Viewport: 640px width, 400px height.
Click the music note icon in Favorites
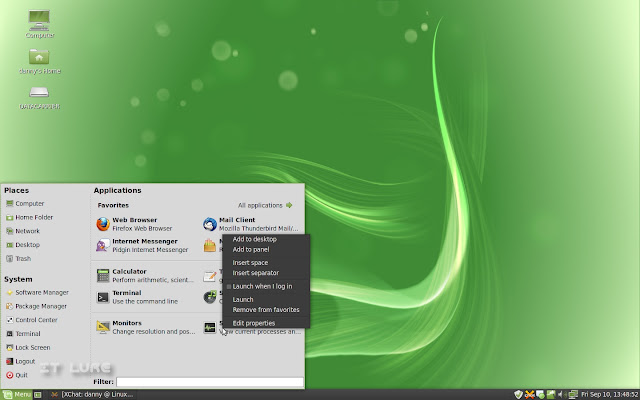tap(210, 297)
